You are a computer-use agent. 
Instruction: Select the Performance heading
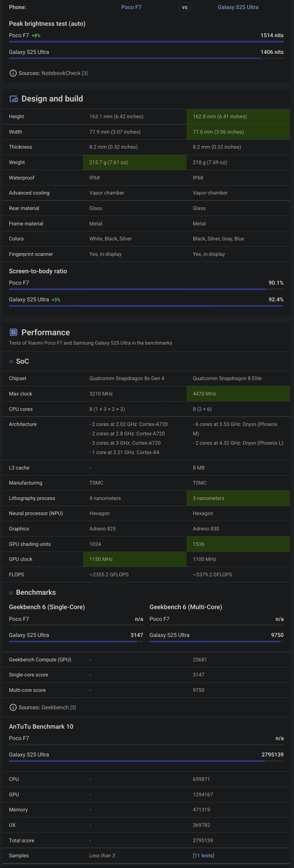[x=46, y=332]
